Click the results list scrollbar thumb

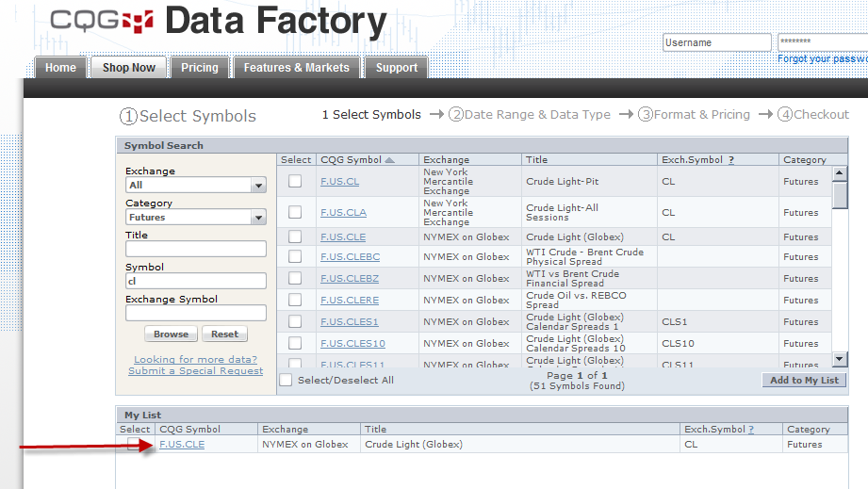click(839, 195)
